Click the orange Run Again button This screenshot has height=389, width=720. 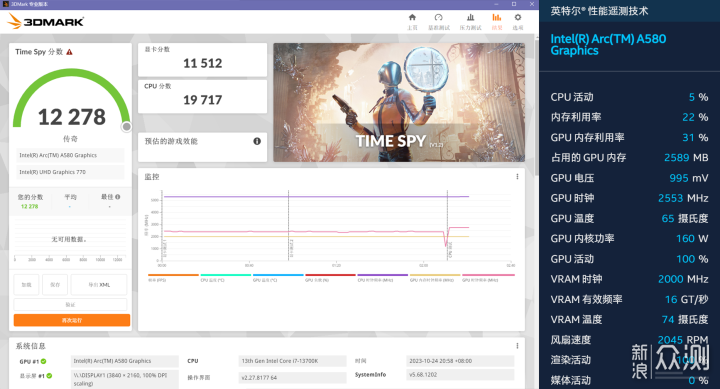pyautogui.click(x=72, y=320)
